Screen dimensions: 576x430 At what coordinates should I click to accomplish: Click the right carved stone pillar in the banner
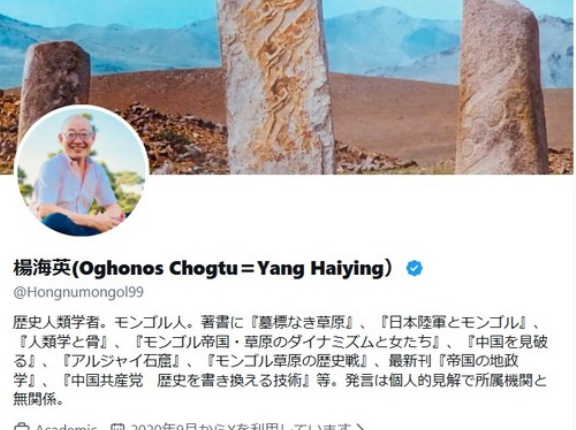tap(501, 87)
